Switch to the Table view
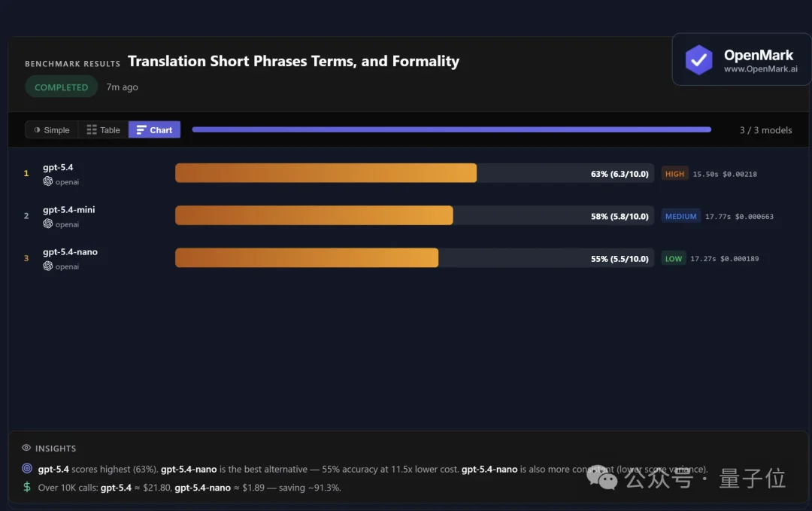Image resolution: width=812 pixels, height=511 pixels. coord(104,129)
